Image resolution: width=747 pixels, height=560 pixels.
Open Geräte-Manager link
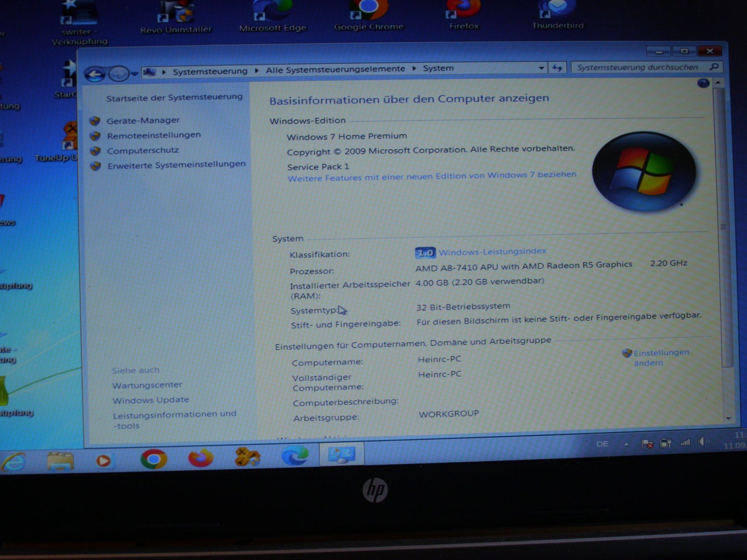(x=143, y=120)
